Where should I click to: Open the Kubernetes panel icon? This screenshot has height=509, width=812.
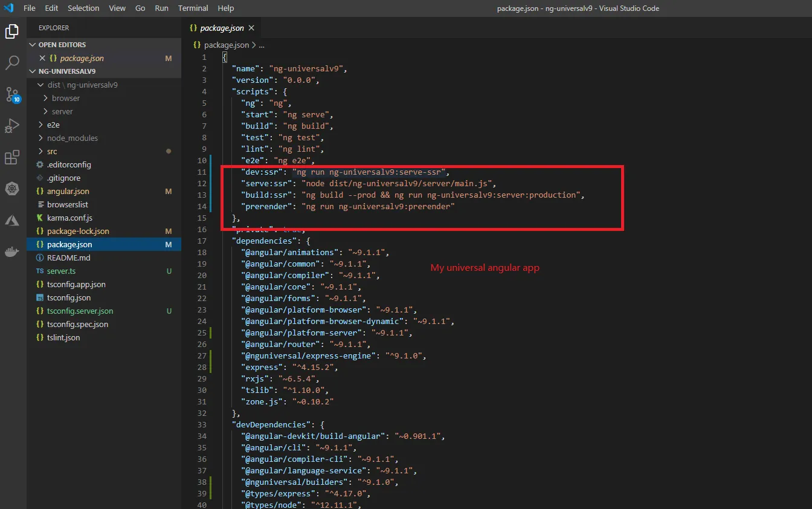[x=12, y=189]
